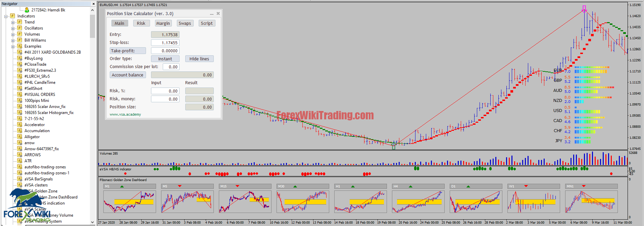Image resolution: width=644 pixels, height=226 pixels.
Task: Open the Main tab in Position Size Calculator
Action: tap(119, 23)
